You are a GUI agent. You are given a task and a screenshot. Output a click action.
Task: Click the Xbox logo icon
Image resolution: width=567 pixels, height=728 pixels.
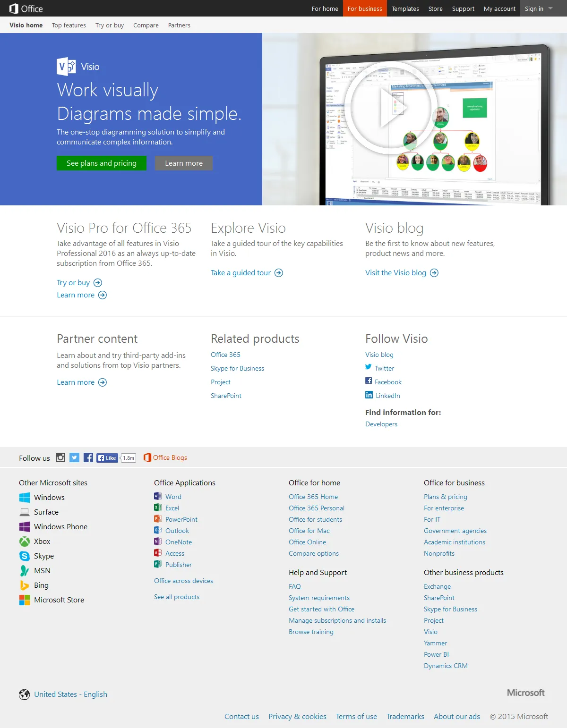tap(25, 542)
